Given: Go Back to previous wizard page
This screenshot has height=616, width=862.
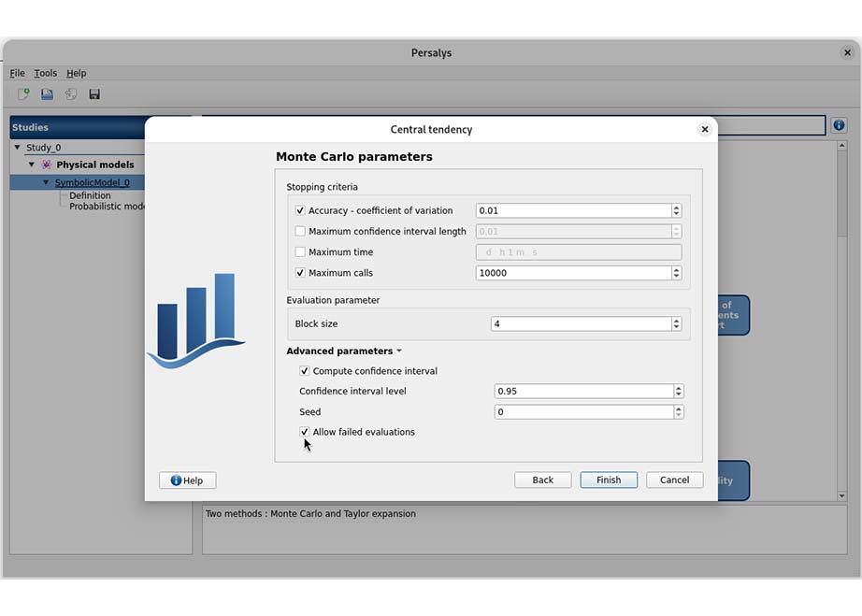Looking at the screenshot, I should tap(543, 480).
